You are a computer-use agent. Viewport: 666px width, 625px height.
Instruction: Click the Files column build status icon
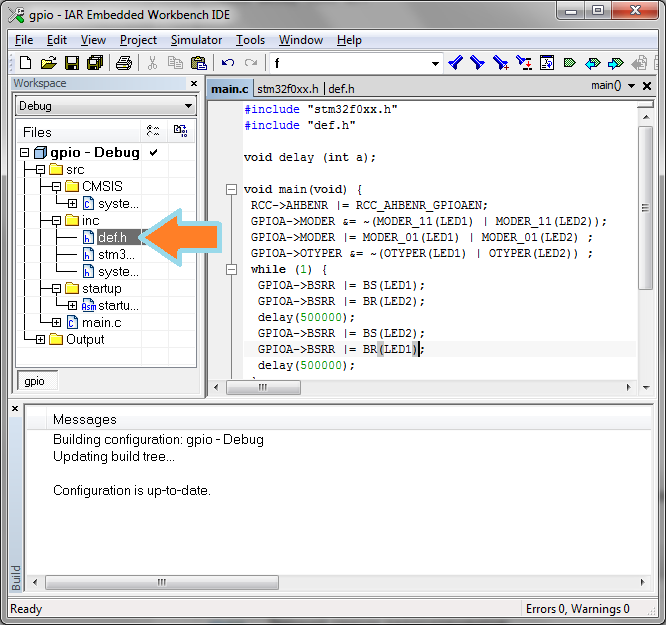point(181,131)
